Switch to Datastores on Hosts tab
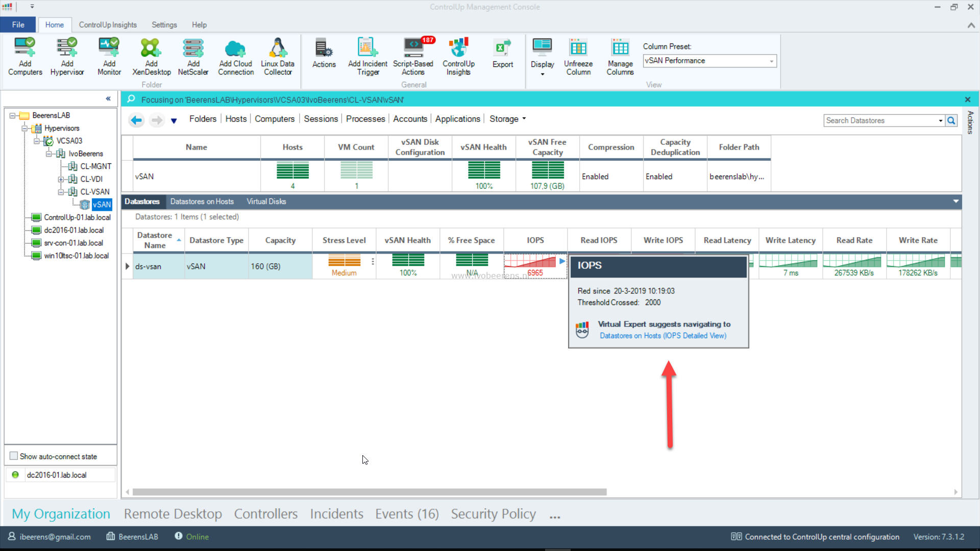The height and width of the screenshot is (551, 980). tap(202, 202)
